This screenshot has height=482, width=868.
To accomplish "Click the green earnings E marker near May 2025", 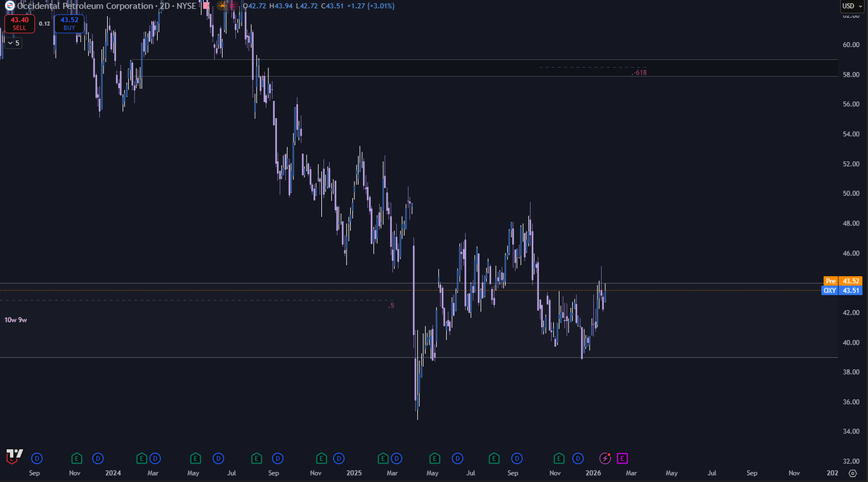I will click(x=435, y=458).
